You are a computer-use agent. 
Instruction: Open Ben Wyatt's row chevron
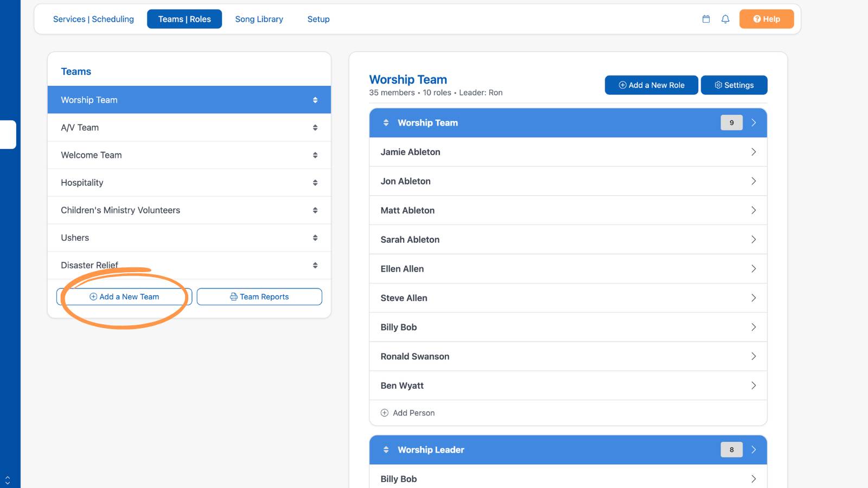pos(754,386)
